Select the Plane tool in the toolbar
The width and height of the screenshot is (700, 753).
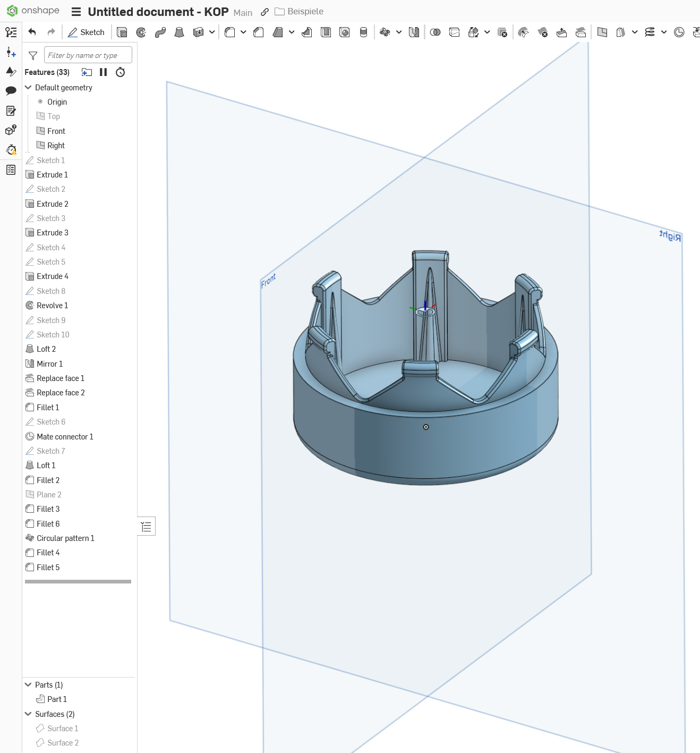pos(602,32)
